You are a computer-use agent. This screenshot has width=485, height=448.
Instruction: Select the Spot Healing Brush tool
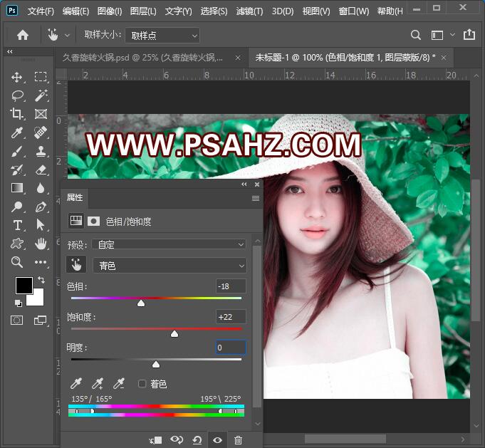pos(41,132)
